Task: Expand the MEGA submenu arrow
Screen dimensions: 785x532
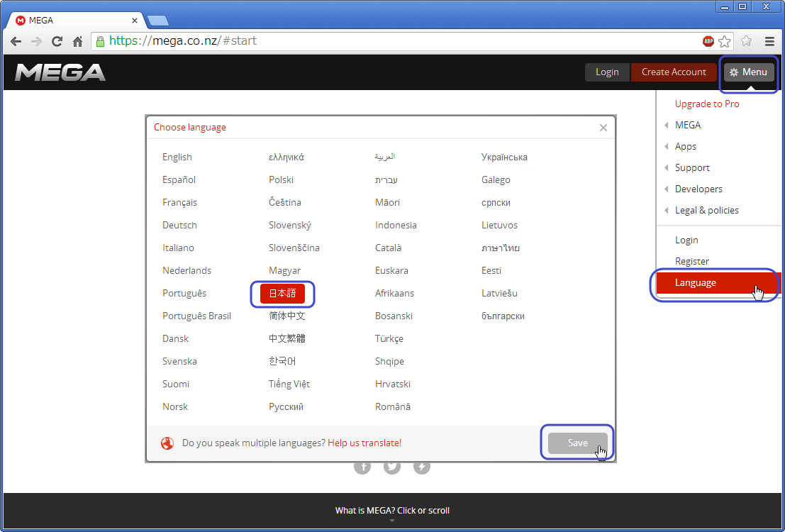Action: pyautogui.click(x=667, y=126)
